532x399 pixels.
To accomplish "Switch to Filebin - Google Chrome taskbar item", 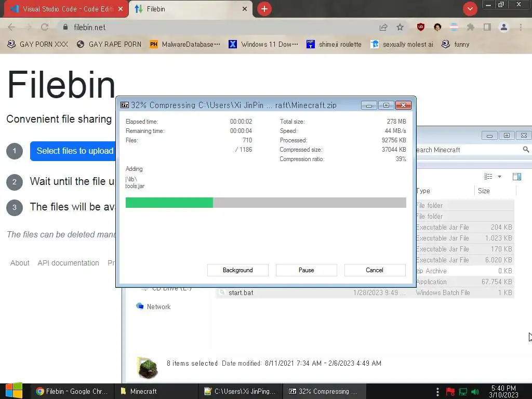I will pos(72,391).
